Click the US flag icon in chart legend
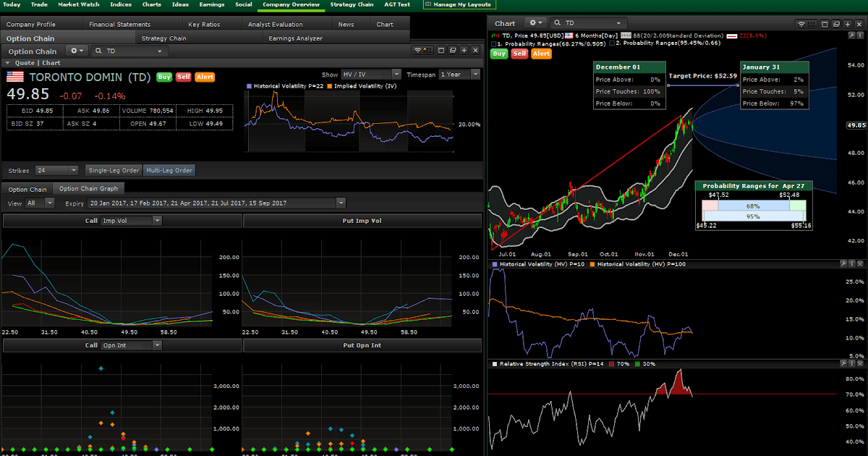This screenshot has height=456, width=868. [x=569, y=35]
